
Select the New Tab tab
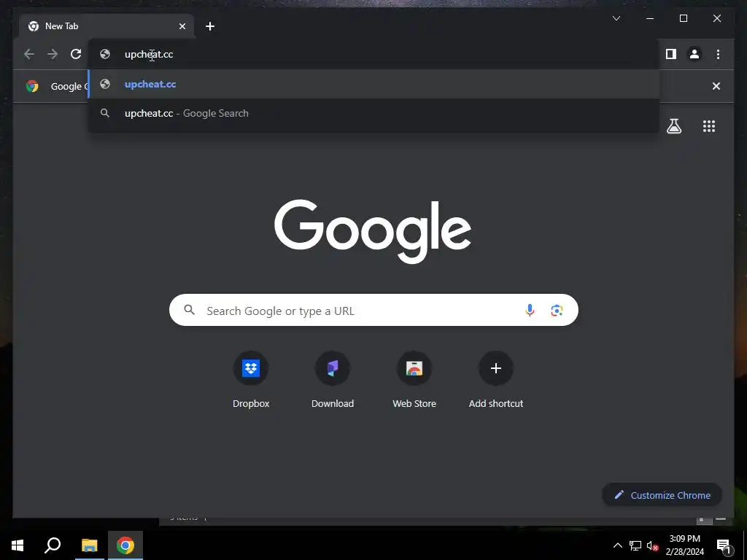coord(107,26)
